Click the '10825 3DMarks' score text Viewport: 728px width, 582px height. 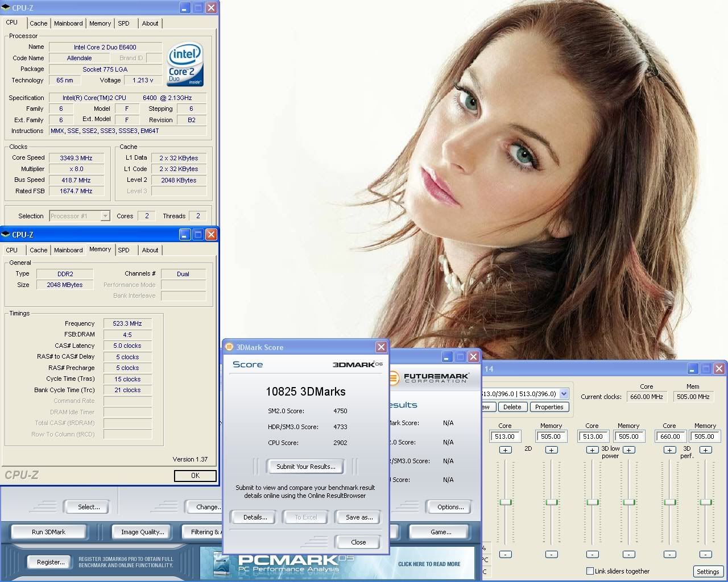pos(305,391)
